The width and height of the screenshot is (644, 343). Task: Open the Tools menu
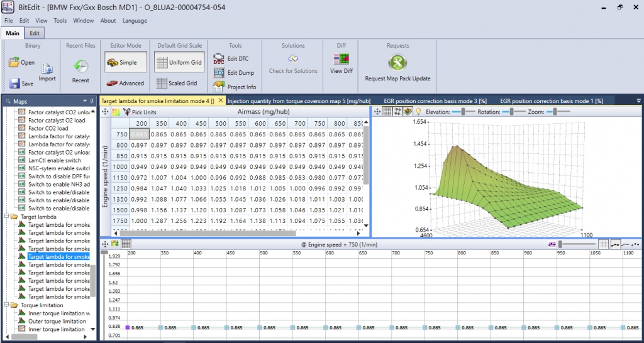pyautogui.click(x=60, y=21)
